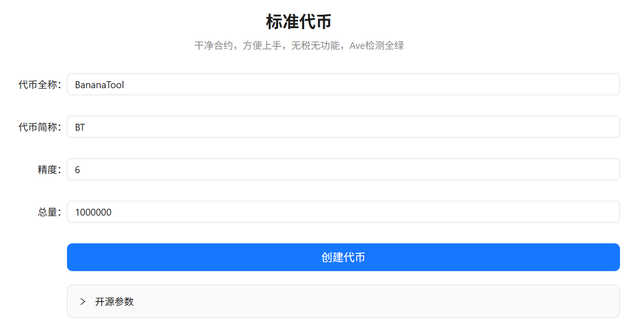This screenshot has width=644, height=332.
Task: Click the 标准代币 page heading
Action: coord(298,22)
